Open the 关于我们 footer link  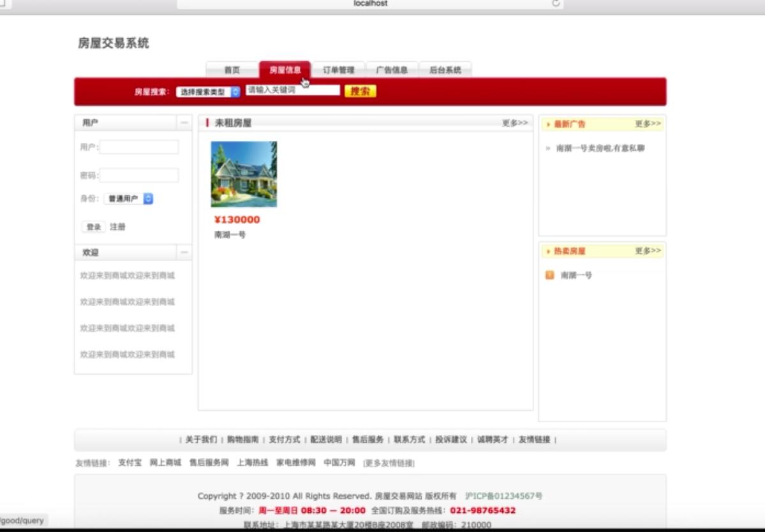(x=201, y=440)
